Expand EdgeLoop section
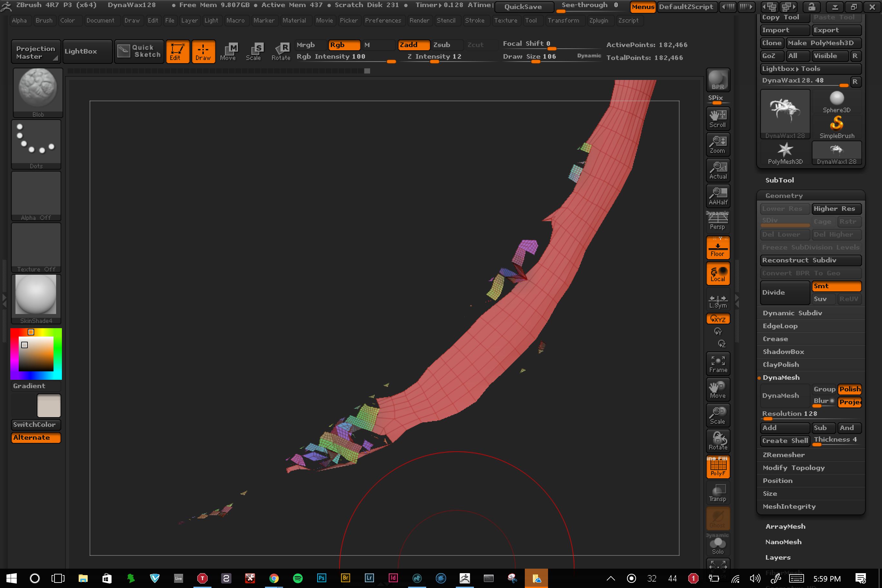The image size is (882, 588). point(780,326)
